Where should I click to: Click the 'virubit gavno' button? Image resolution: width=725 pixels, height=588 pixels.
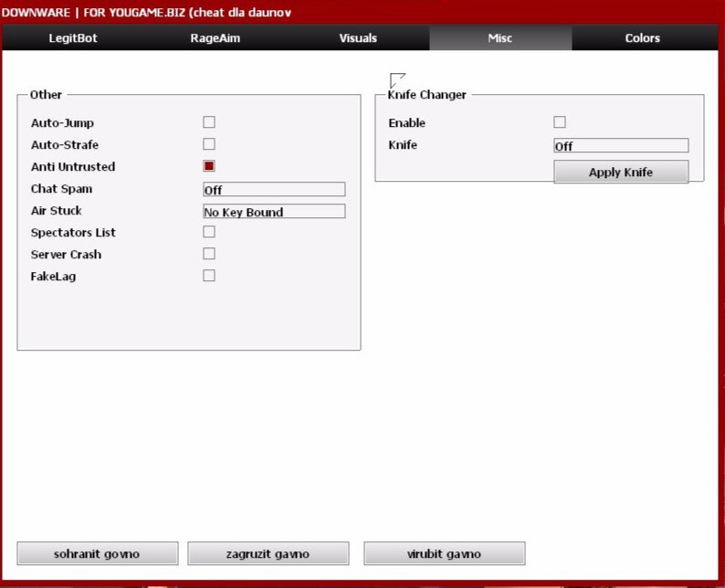tap(445, 554)
